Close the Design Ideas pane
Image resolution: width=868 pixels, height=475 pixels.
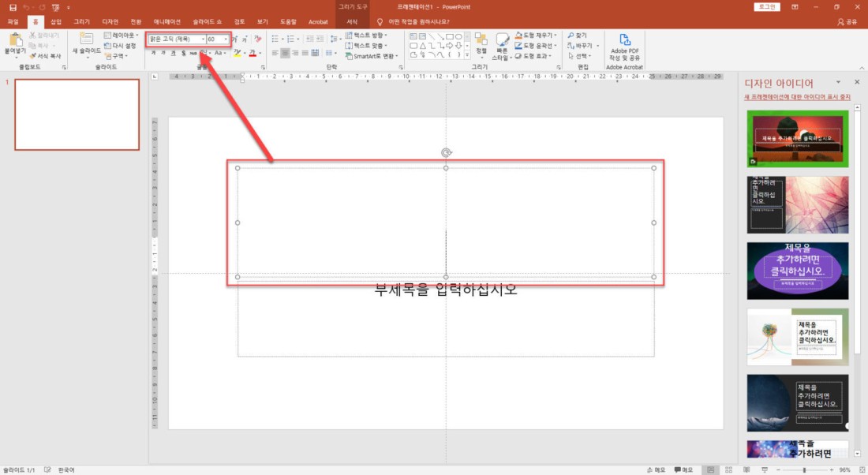click(857, 82)
